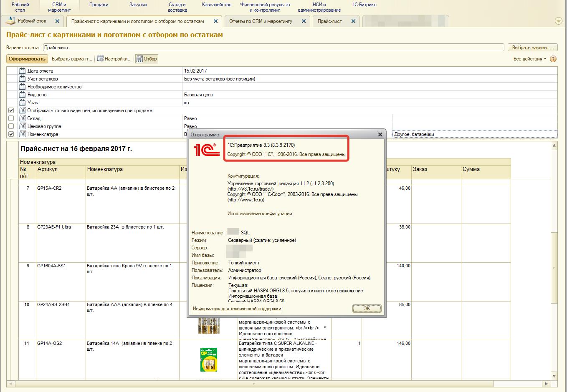This screenshot has width=567, height=392.
Task: Click the horizontal scrollbar right arrow
Action: click(x=547, y=383)
